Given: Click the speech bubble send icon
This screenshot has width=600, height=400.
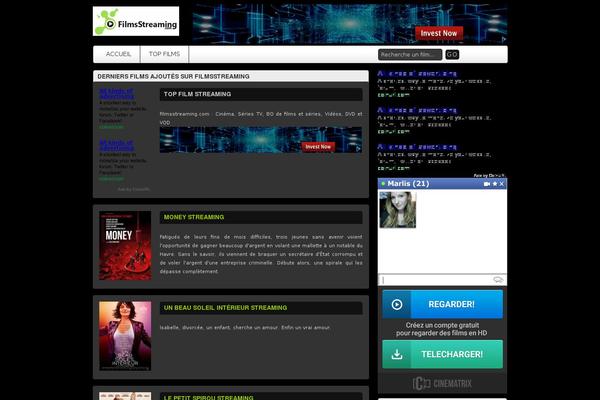Looking at the screenshot, I should pyautogui.click(x=498, y=280).
